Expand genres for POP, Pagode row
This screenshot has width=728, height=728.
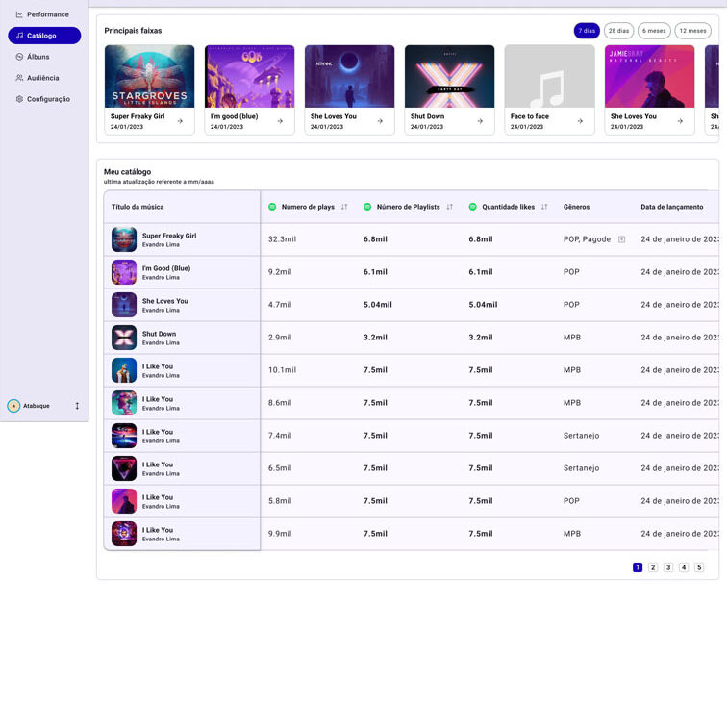[x=621, y=239]
